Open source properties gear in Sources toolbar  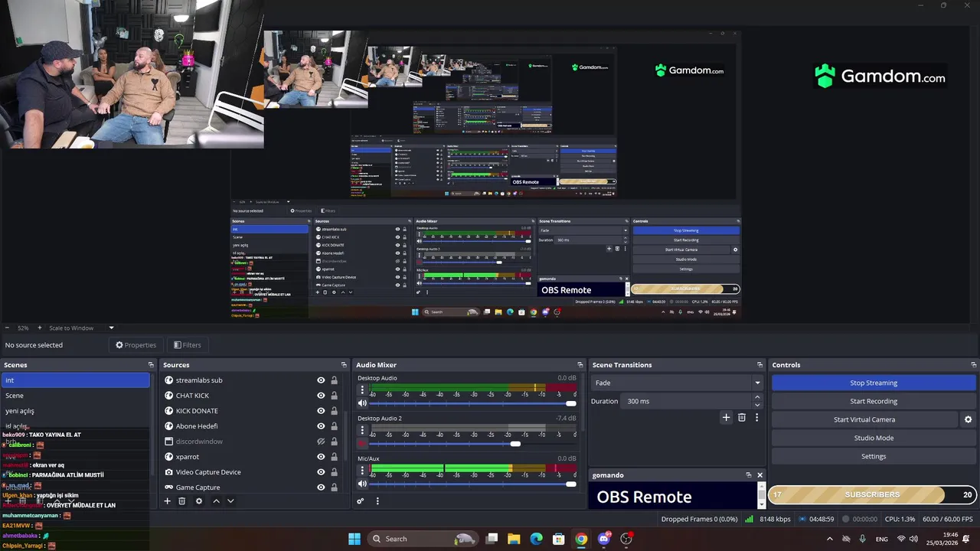tap(199, 501)
